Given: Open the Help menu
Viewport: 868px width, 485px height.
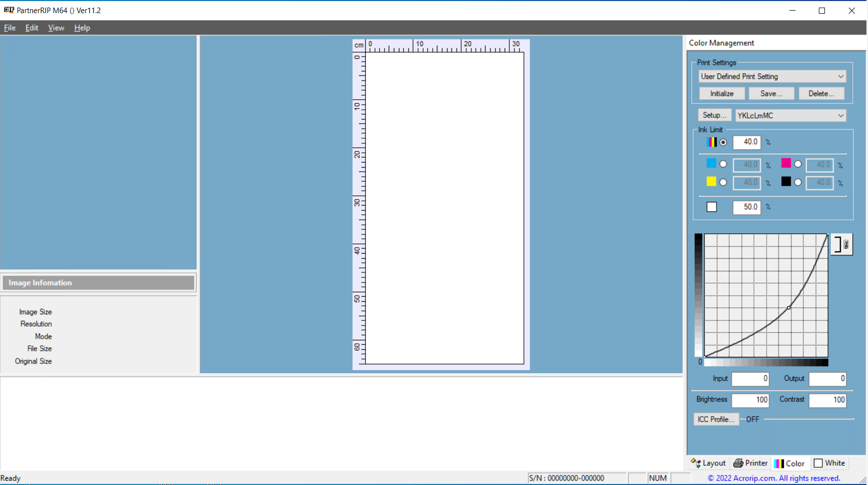Looking at the screenshot, I should (82, 28).
